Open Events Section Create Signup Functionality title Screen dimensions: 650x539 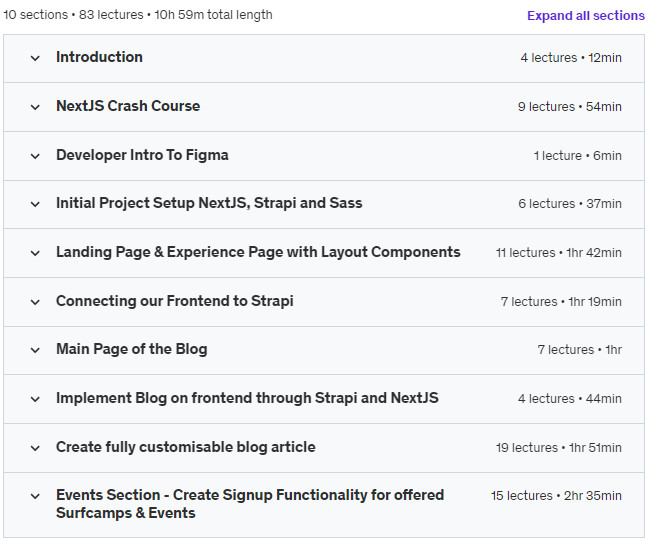click(250, 504)
